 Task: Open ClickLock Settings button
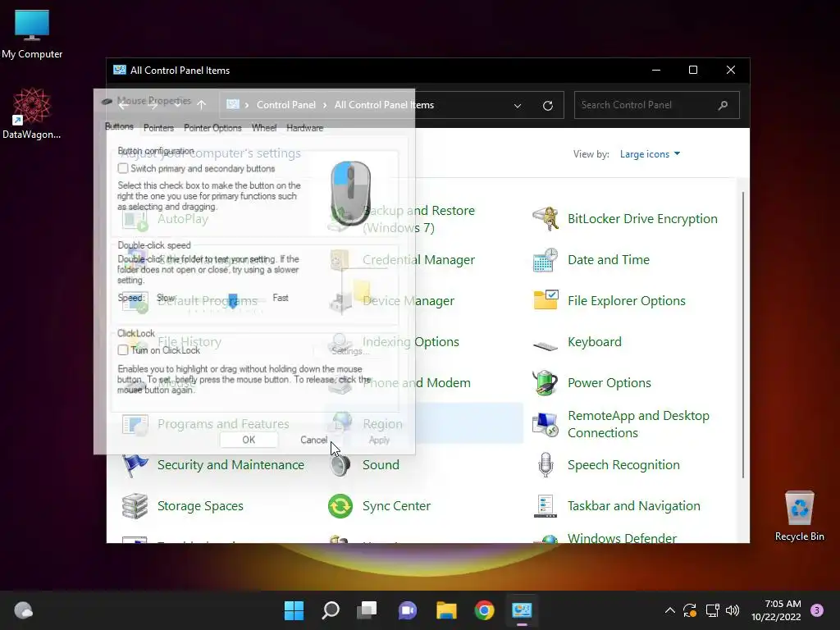(349, 351)
